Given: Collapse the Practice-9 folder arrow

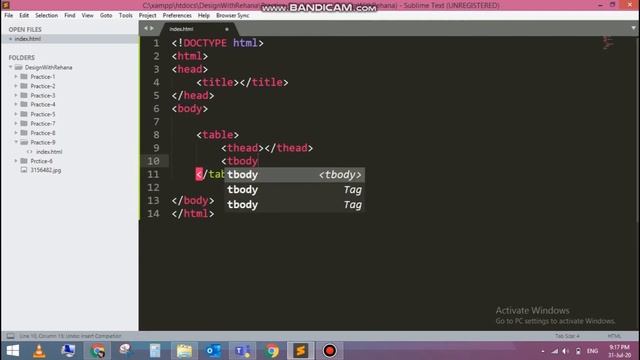Looking at the screenshot, I should pos(16,142).
